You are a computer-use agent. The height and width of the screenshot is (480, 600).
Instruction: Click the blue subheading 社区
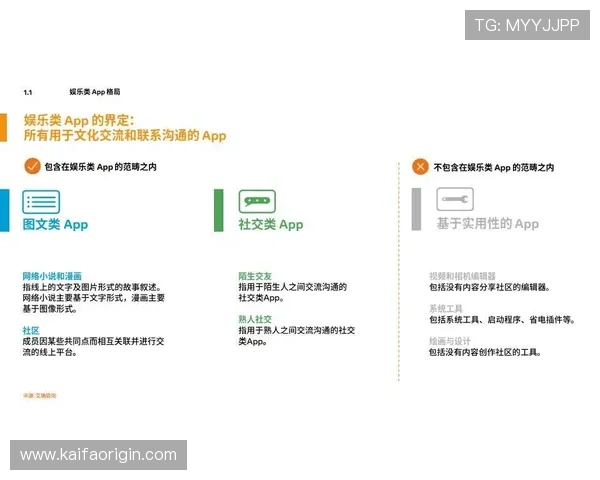[31, 330]
